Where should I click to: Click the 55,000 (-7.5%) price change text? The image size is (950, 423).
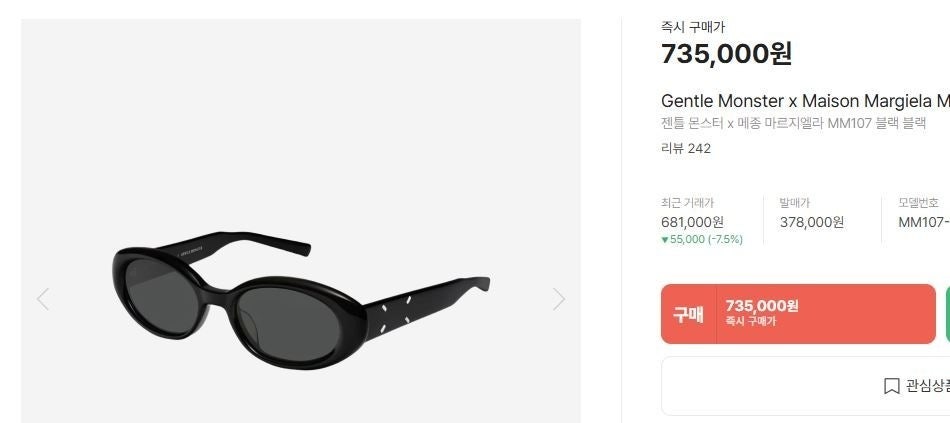[x=706, y=239]
